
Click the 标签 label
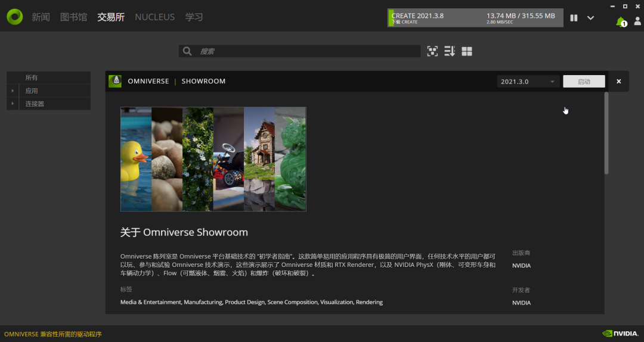tap(126, 290)
